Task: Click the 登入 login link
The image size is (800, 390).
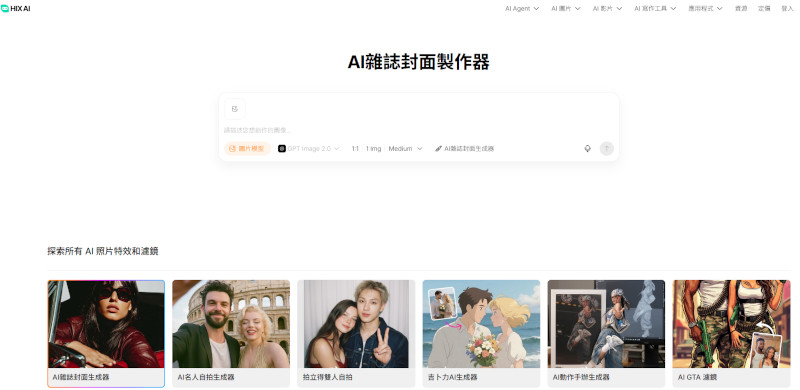Action: (x=787, y=9)
